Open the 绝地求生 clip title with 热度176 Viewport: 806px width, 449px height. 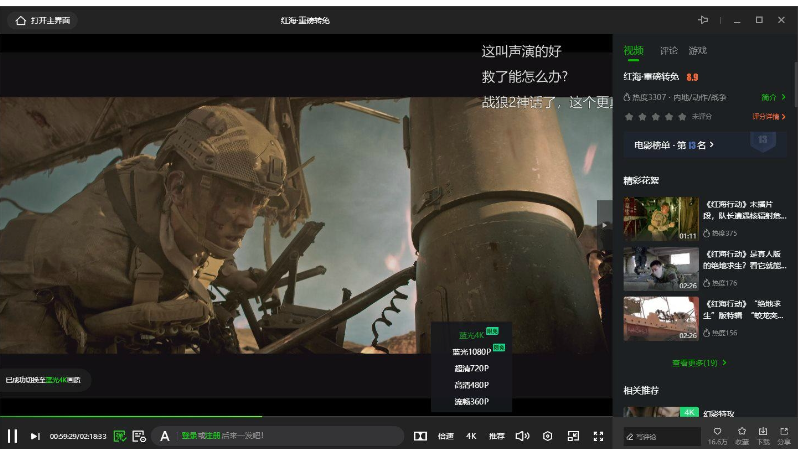click(x=745, y=260)
